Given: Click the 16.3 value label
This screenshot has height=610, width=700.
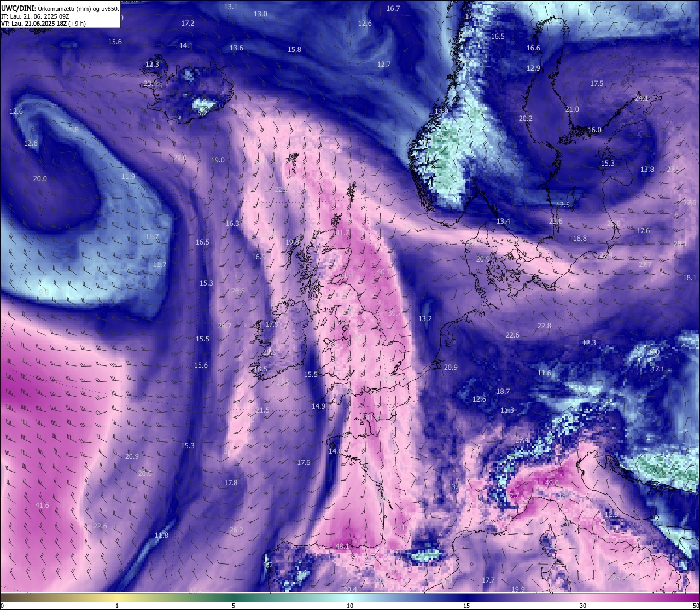Looking at the screenshot, I should (232, 224).
